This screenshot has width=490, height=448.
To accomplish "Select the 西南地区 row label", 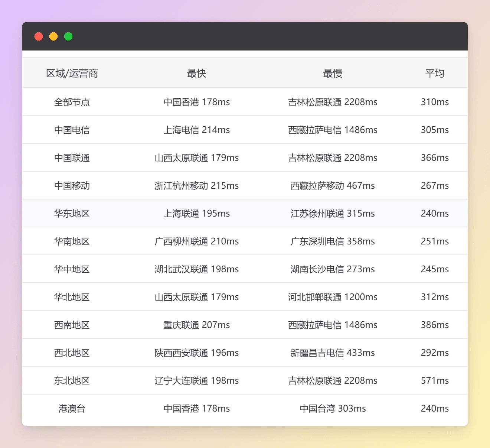I will (x=72, y=325).
